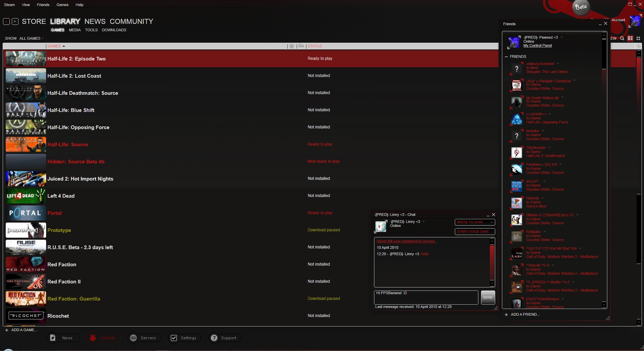Click the Support question mark button
This screenshot has height=351, width=644.
[214, 338]
